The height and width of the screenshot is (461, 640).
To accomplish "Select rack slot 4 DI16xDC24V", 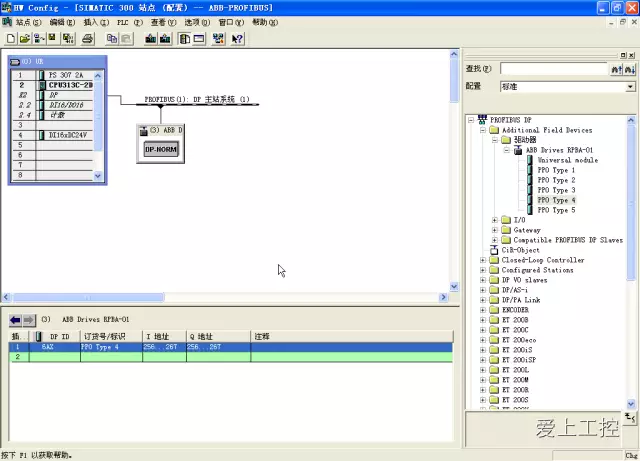I will pos(53,135).
